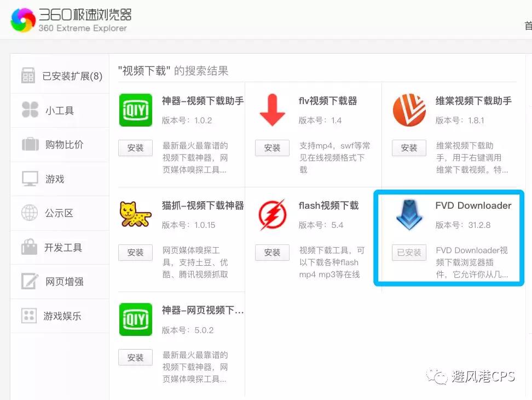The height and width of the screenshot is (400, 532).
Task: Click the monitor icon for 游戏
Action: [x=30, y=179]
